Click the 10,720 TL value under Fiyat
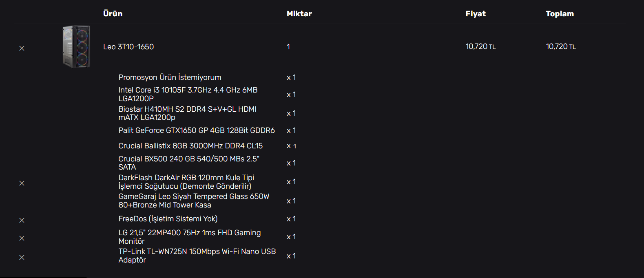 tap(480, 46)
